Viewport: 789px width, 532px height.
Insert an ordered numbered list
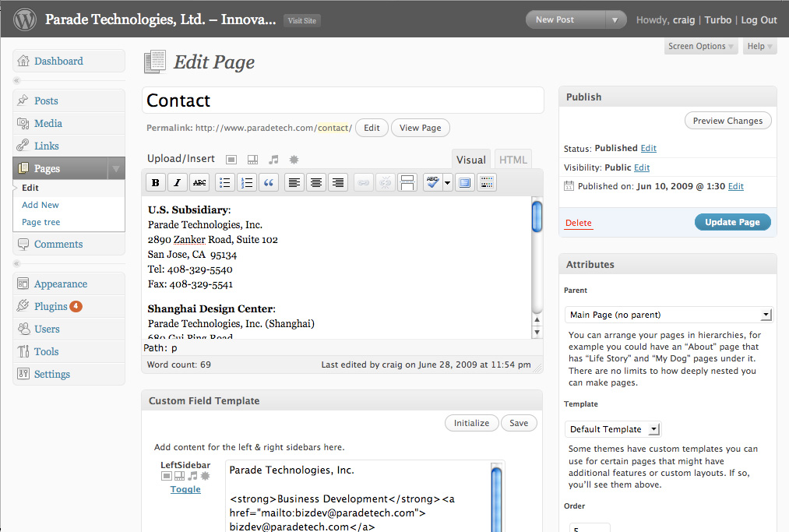247,183
